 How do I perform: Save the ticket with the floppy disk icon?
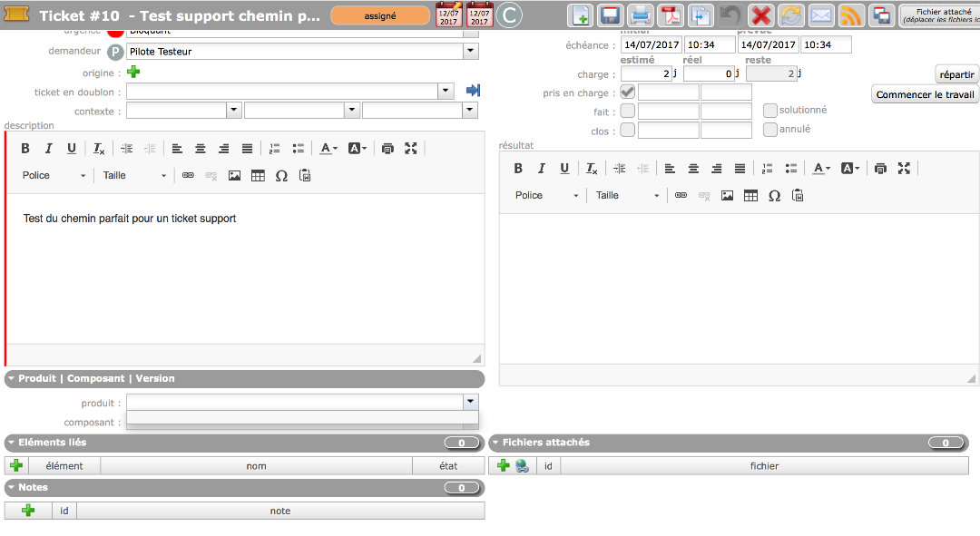(611, 15)
